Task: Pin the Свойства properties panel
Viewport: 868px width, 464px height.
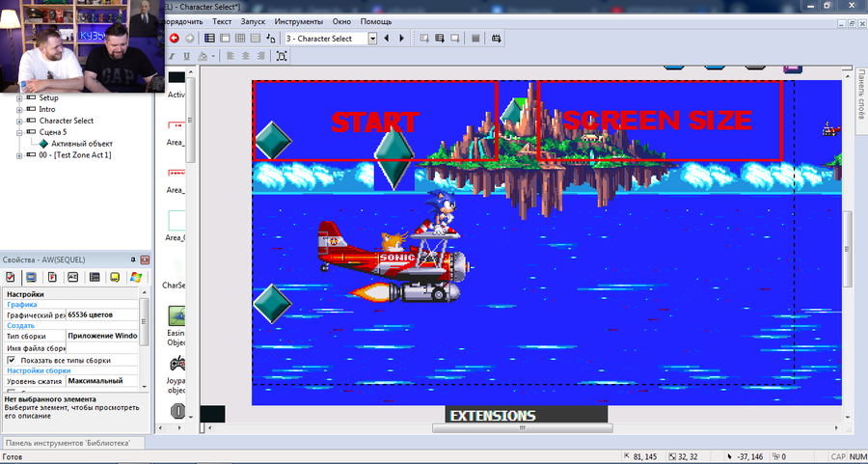Action: pyautogui.click(x=133, y=259)
